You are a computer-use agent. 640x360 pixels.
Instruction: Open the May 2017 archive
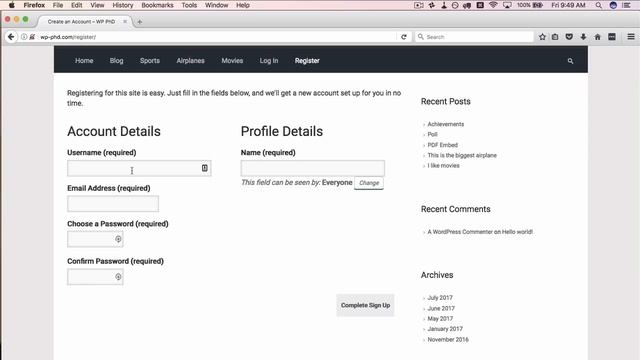[440, 318]
